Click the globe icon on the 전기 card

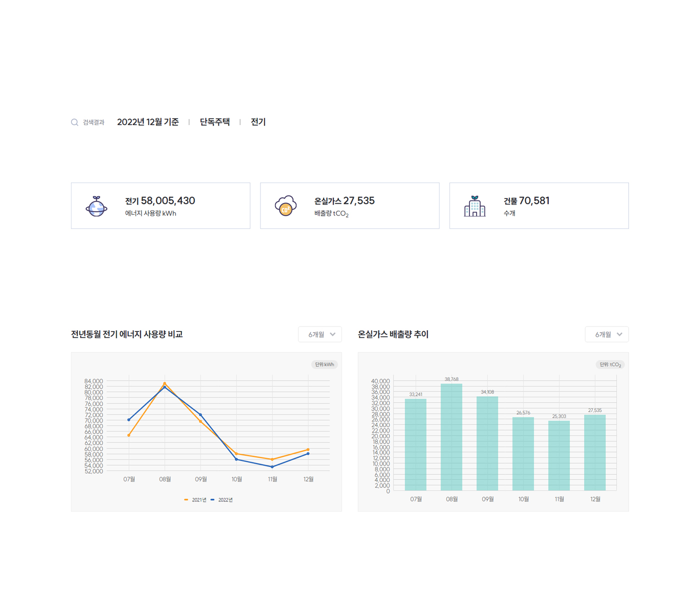(96, 206)
